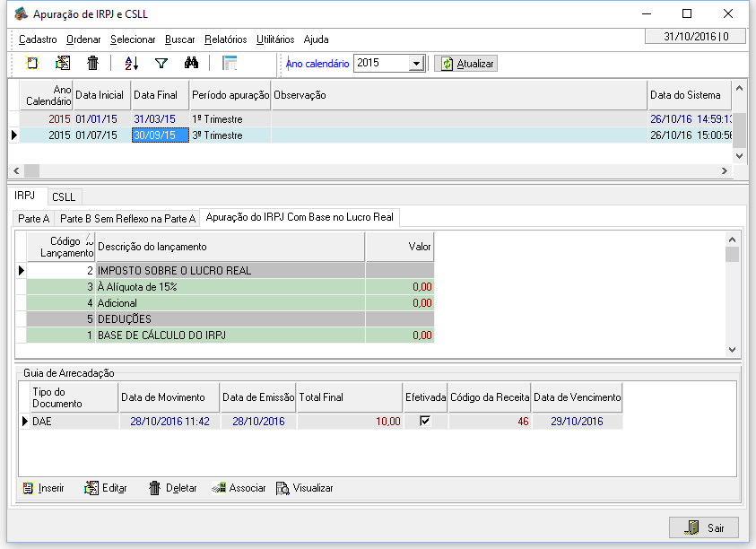Open the Ano calendário dropdown
Screen dimensions: 756x549
pos(416,64)
